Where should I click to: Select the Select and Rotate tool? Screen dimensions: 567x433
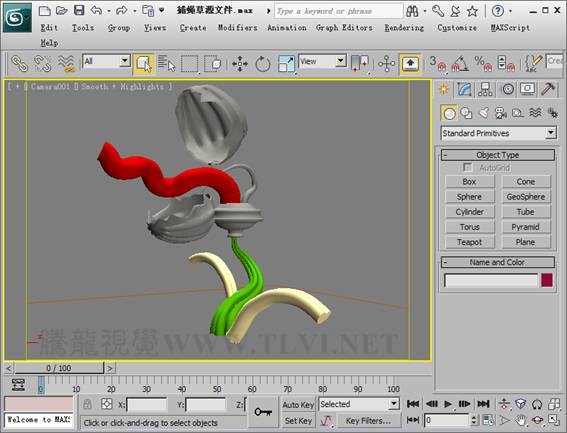pos(263,64)
